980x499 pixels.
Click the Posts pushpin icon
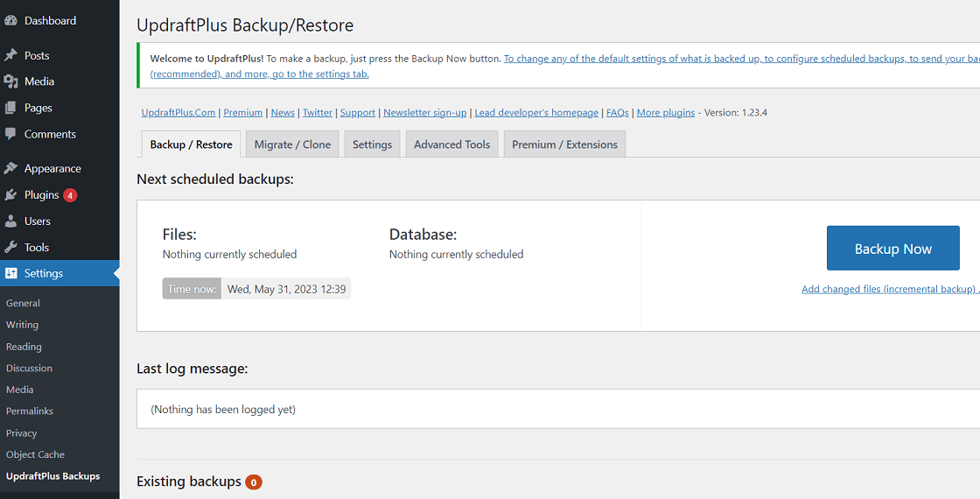(x=10, y=56)
